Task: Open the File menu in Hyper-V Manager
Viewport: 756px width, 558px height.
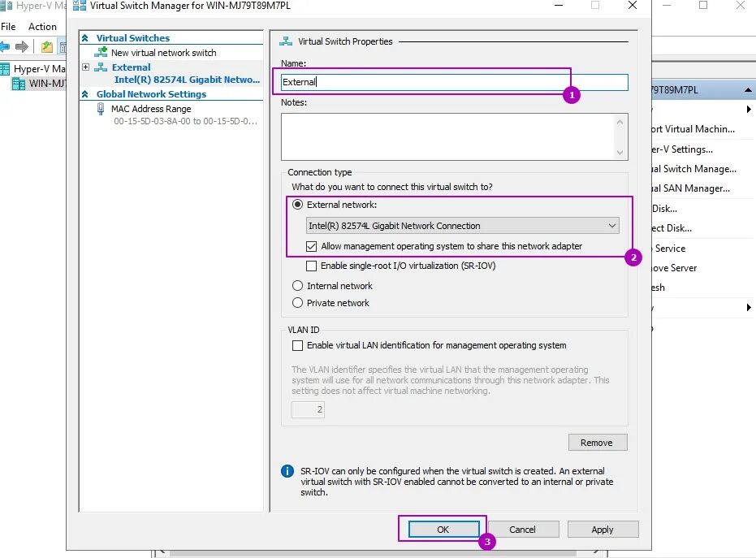Action: pyautogui.click(x=8, y=27)
